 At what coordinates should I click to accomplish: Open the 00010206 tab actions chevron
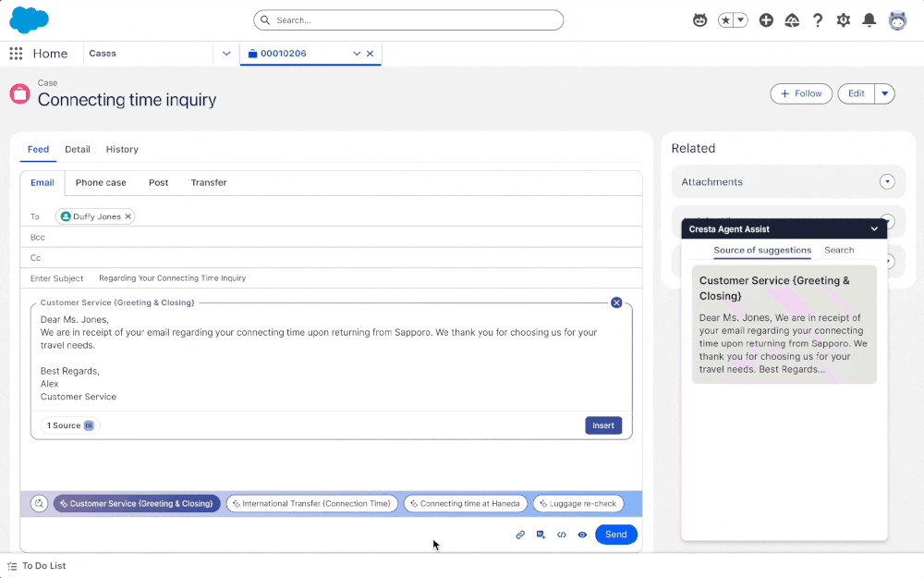357,54
